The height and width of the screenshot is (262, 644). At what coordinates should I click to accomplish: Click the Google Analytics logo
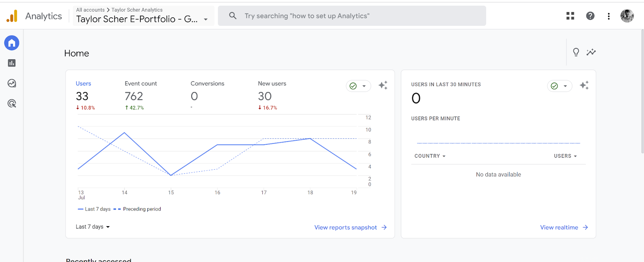pyautogui.click(x=12, y=16)
